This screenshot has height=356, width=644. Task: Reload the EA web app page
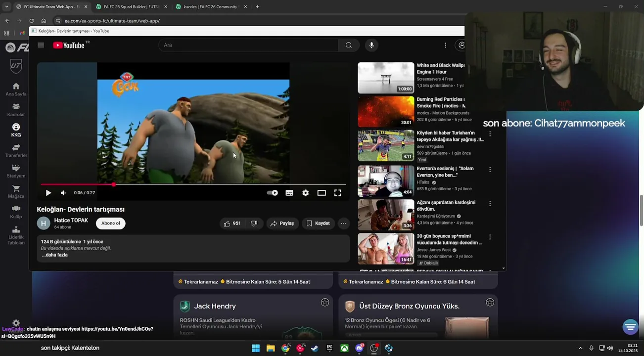click(31, 21)
